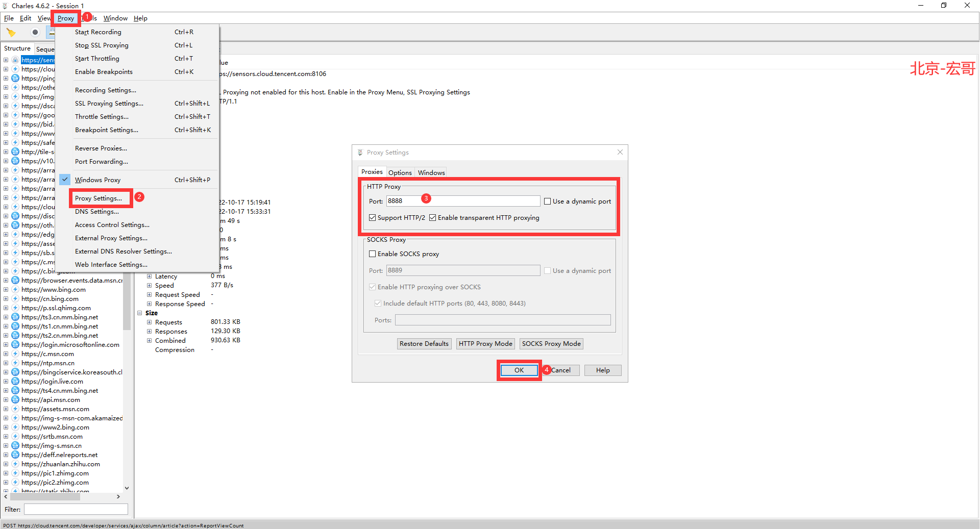Expand the Request Speed row
Viewport: 980px width, 529px height.
coord(150,295)
